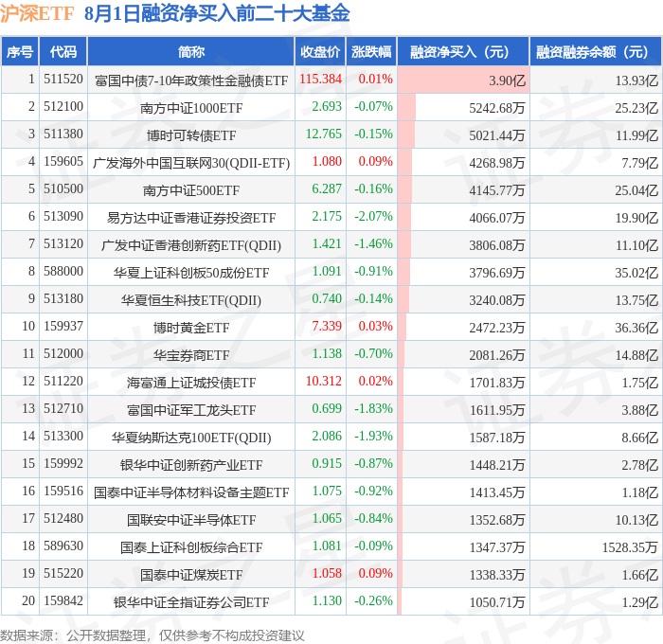The image size is (663, 644).
Task: Click the name 华夏恒生科技ETF(QDII)
Action: (191, 300)
